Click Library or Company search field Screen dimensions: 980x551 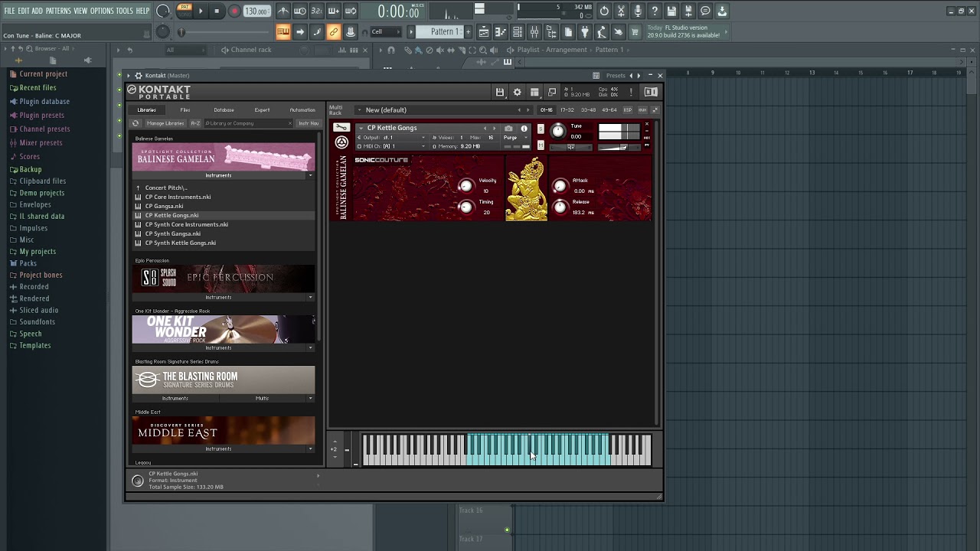click(248, 123)
